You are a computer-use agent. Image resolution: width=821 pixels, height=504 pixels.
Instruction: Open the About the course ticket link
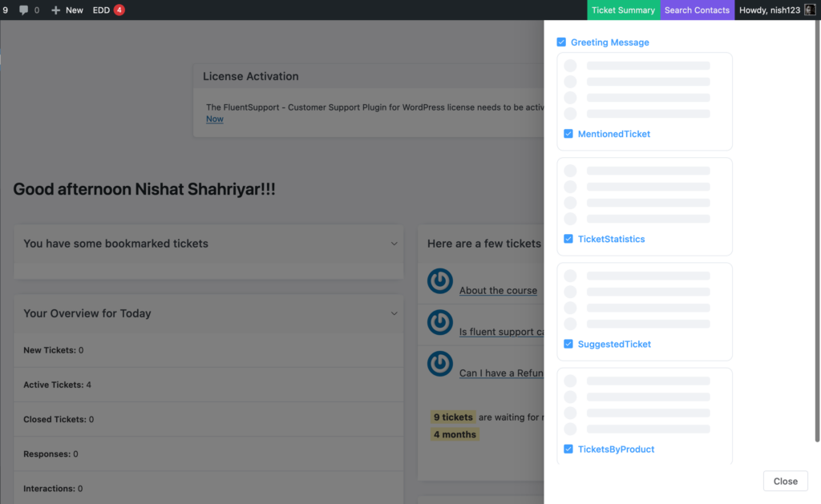point(498,291)
